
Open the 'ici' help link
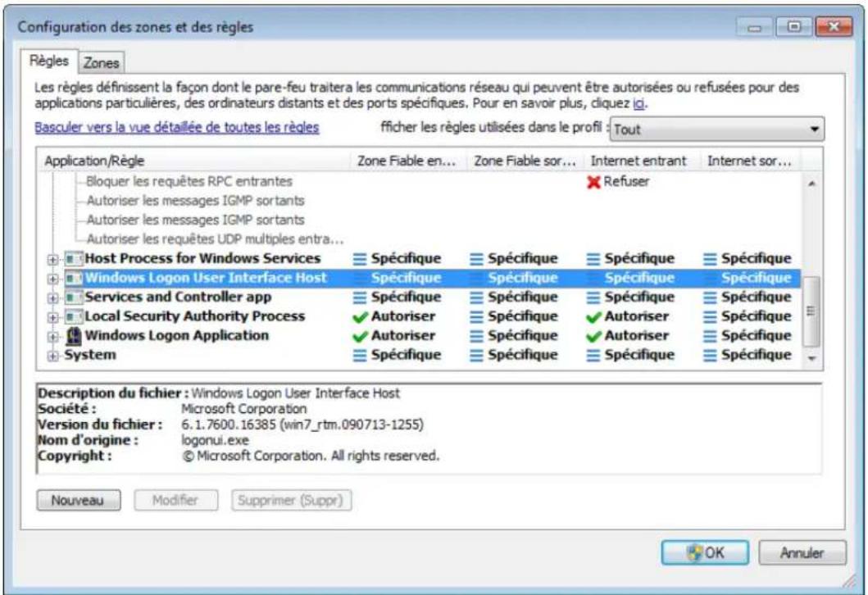click(x=639, y=103)
